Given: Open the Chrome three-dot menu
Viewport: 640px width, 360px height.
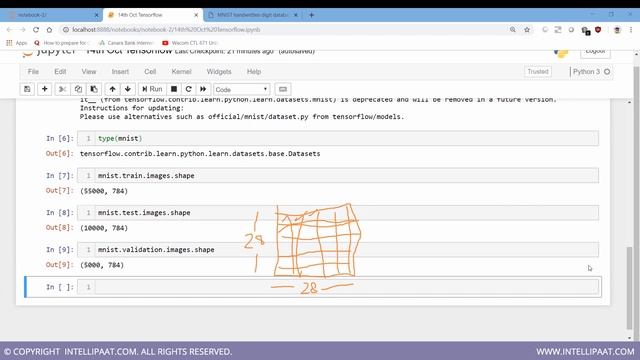Looking at the screenshot, I should tap(631, 30).
